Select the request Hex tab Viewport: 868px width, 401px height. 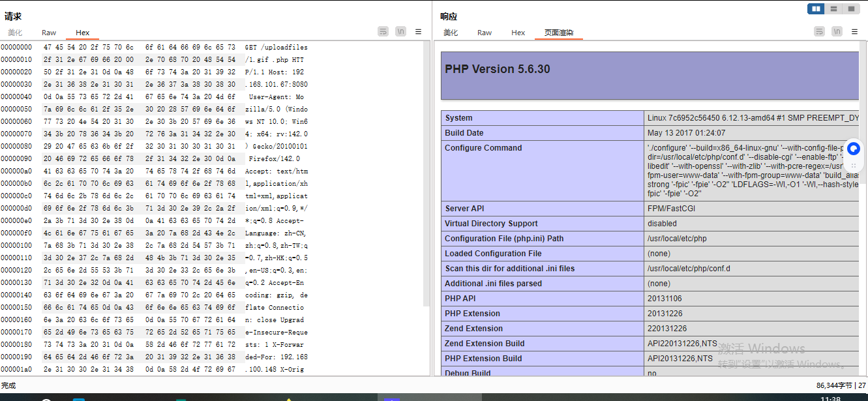click(83, 33)
